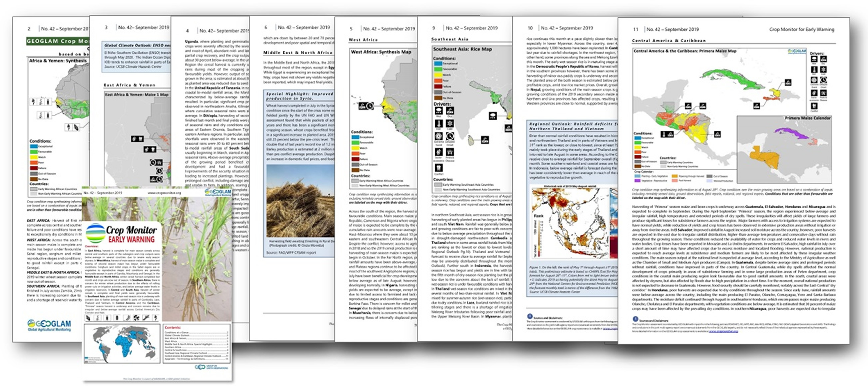Click the 'Southeast Asia: Rice Map' title
868x386 pixels.
(x=462, y=49)
